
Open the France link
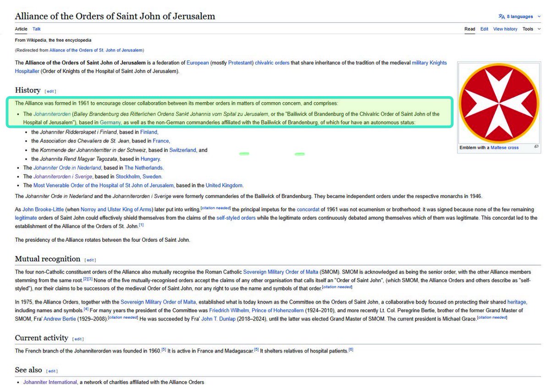161,141
